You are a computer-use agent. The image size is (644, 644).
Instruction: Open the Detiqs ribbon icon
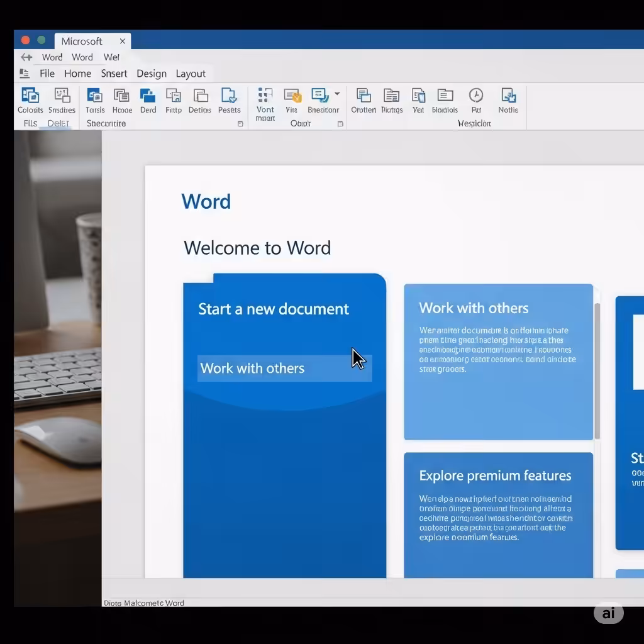click(201, 96)
